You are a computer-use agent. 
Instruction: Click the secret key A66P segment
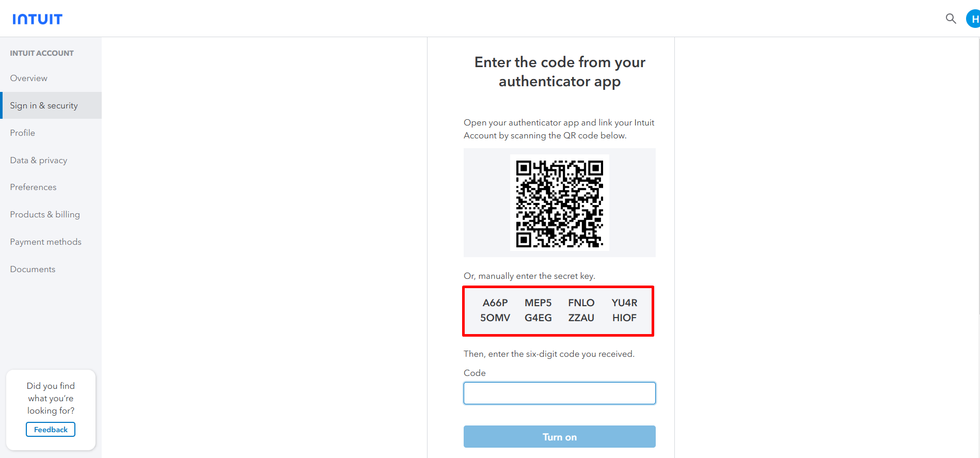click(495, 303)
